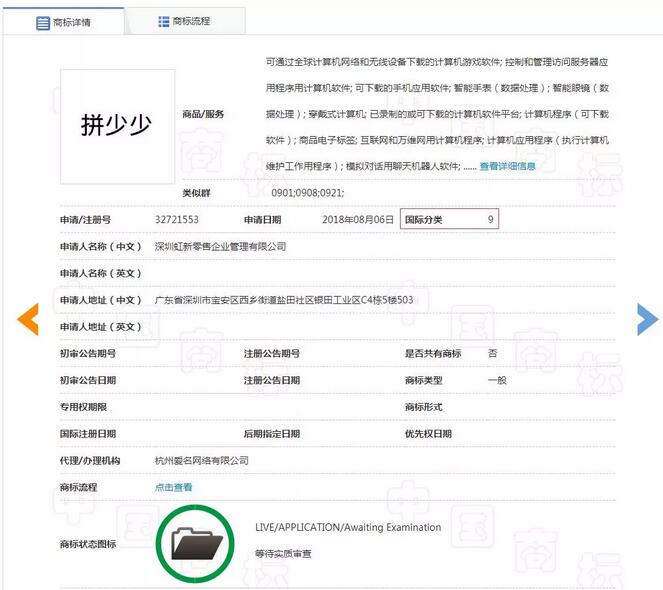Click the 初审公告期号 label
Viewport: 663px width, 590px height.
tap(88, 354)
